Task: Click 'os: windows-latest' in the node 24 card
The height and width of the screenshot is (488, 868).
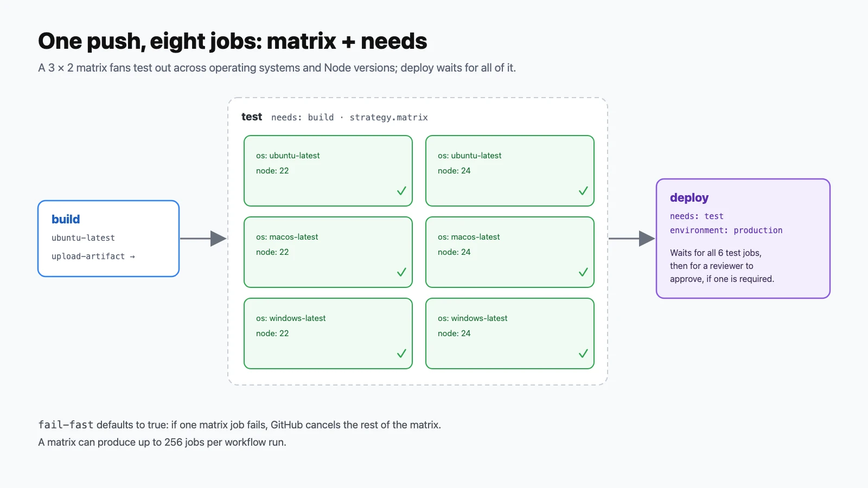Action: pyautogui.click(x=473, y=318)
